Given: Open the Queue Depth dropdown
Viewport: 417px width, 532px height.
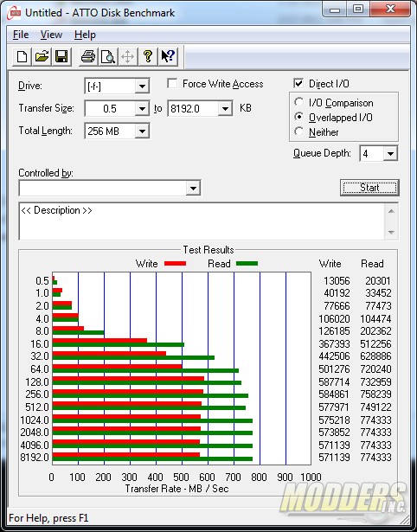Looking at the screenshot, I should click(x=390, y=154).
